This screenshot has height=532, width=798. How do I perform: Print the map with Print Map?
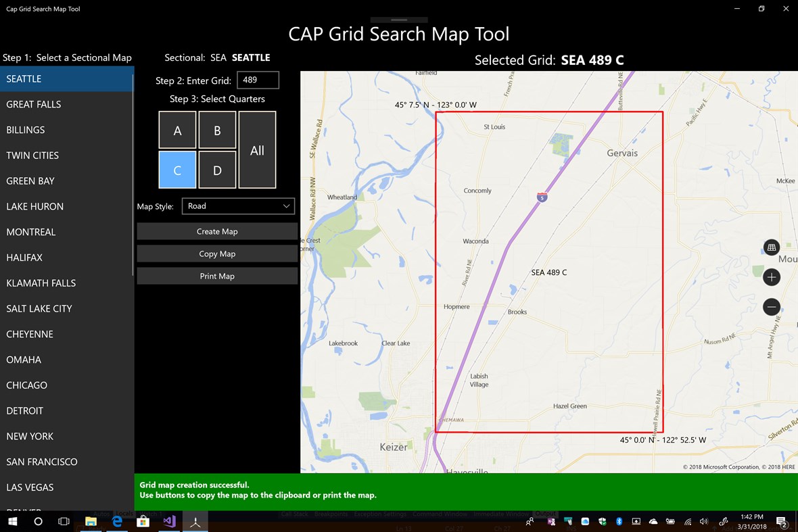click(217, 276)
